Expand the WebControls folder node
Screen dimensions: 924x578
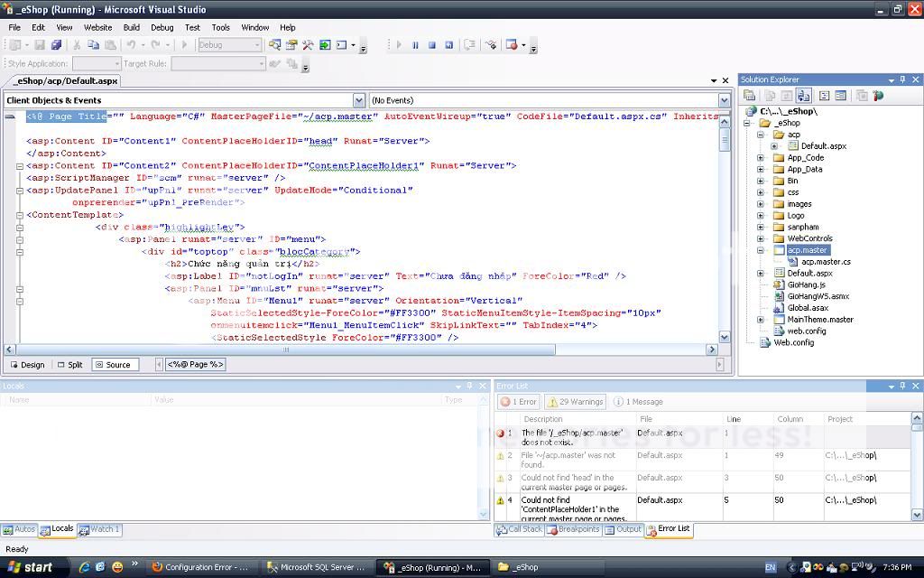pos(761,238)
